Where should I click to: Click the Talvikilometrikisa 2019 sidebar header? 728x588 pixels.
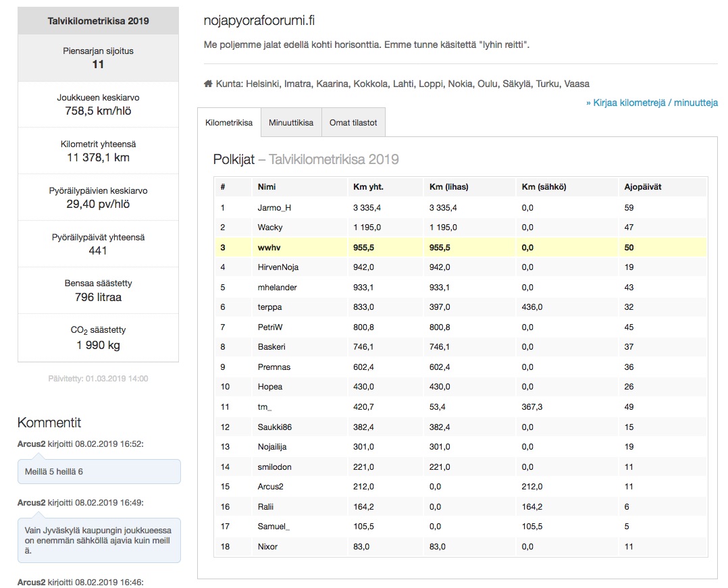pyautogui.click(x=99, y=21)
